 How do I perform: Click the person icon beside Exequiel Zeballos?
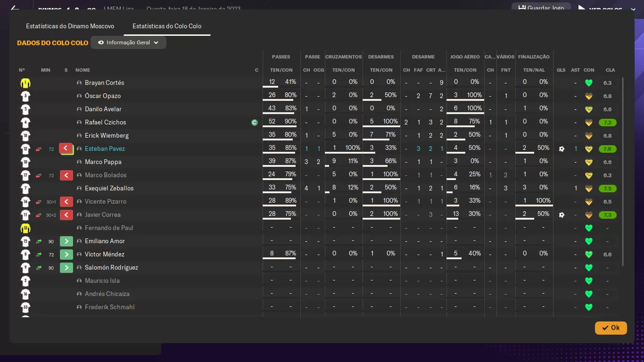click(79, 189)
